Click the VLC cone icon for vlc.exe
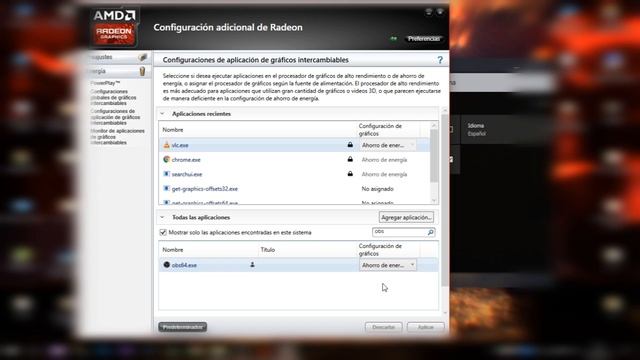 pos(167,145)
